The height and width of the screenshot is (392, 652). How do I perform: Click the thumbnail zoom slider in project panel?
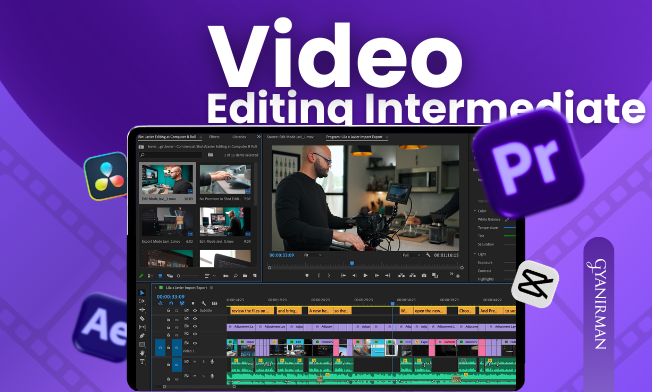coord(188,276)
